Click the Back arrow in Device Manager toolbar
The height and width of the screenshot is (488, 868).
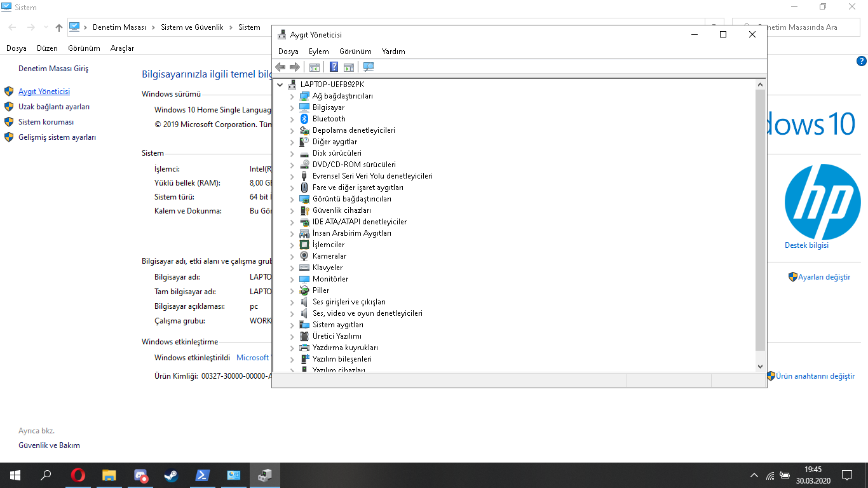280,67
